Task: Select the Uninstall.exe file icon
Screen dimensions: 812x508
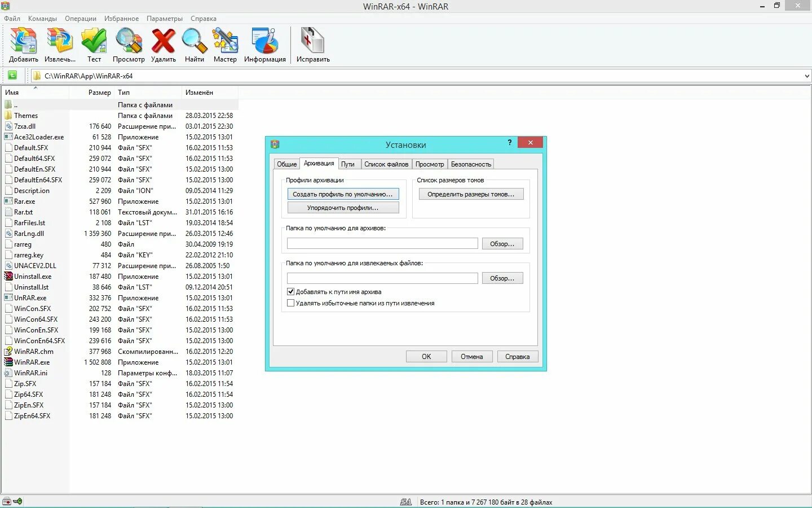Action: 8,276
